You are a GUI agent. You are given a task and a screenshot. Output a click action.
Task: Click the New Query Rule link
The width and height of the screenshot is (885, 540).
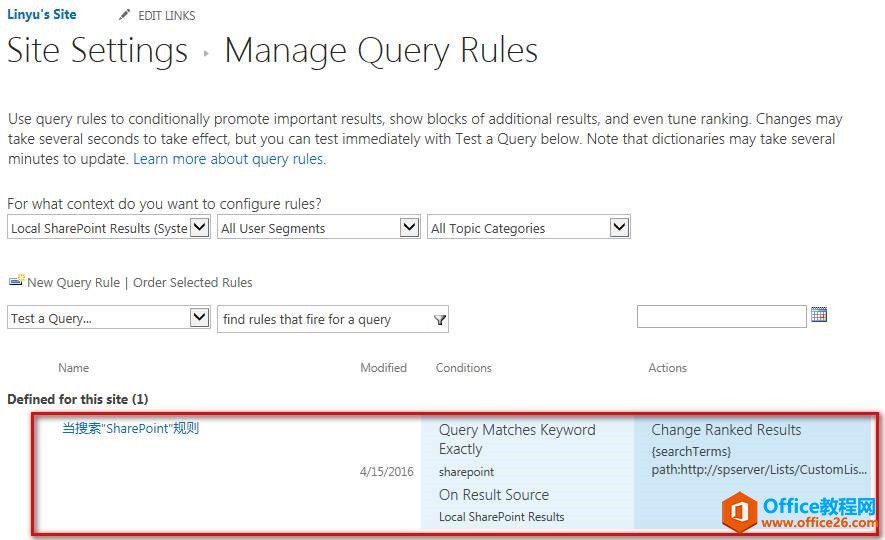[x=73, y=282]
